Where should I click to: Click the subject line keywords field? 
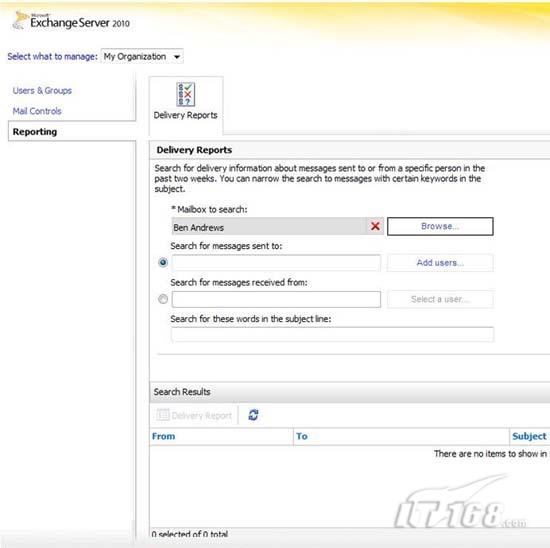(333, 334)
